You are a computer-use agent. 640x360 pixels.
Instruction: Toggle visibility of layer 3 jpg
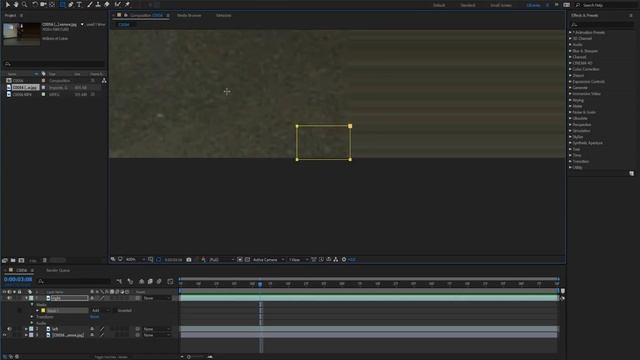click(5, 335)
